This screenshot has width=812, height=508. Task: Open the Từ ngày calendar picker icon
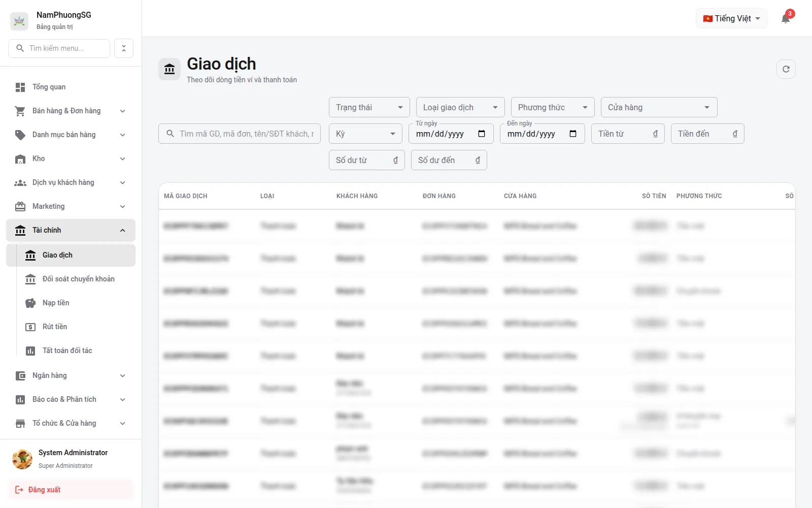coord(482,134)
